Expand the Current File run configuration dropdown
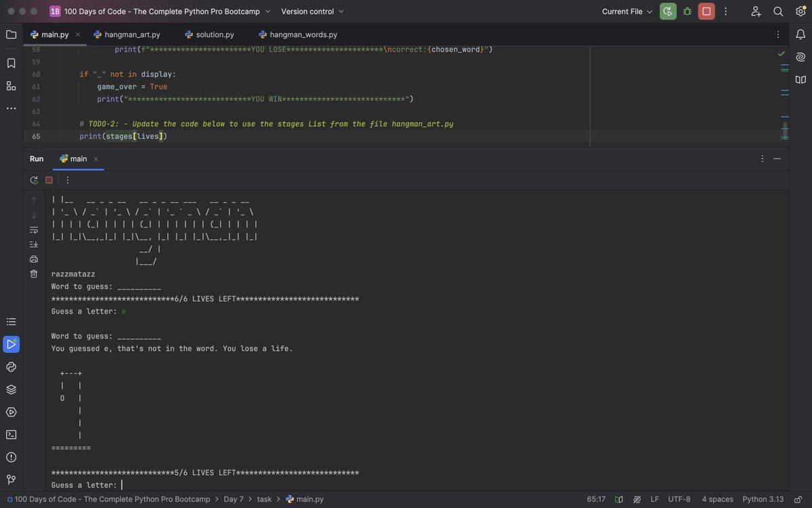 [627, 12]
